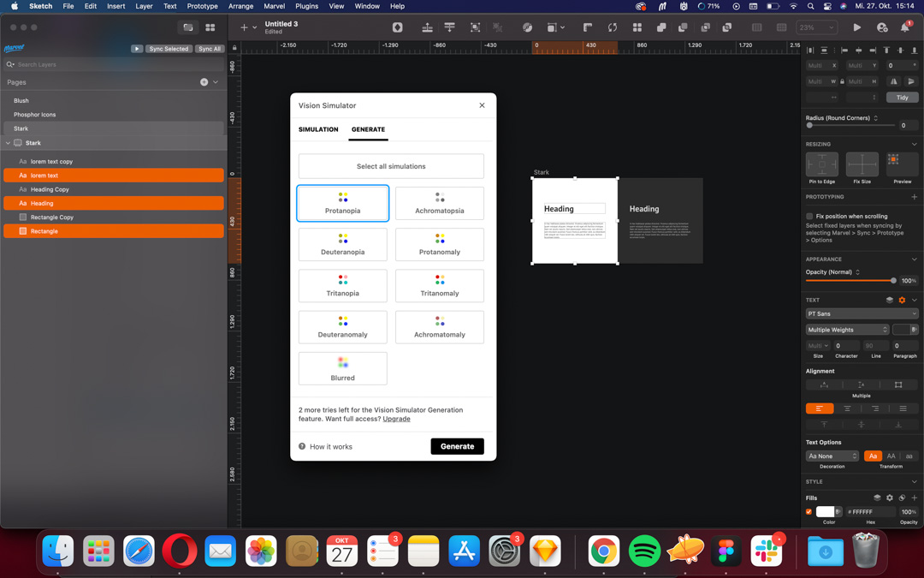This screenshot has height=578, width=924.
Task: Play the Marvel prototype preview
Action: pos(137,49)
